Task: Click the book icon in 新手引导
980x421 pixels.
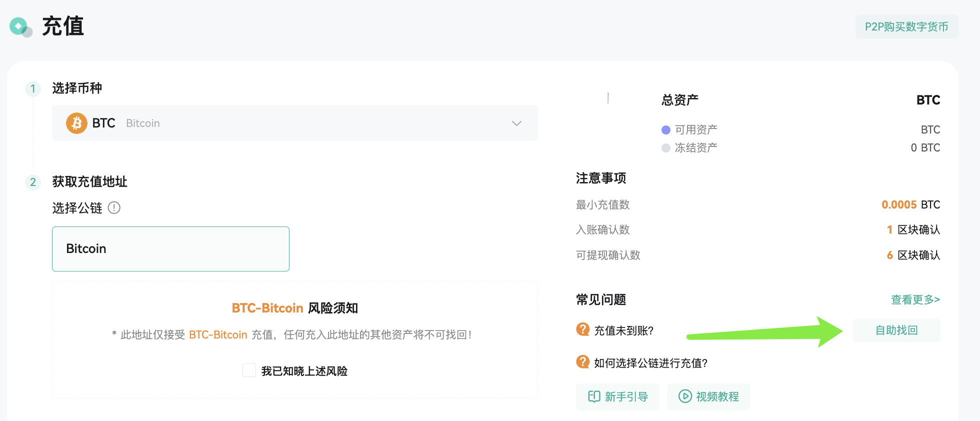Action: point(594,396)
